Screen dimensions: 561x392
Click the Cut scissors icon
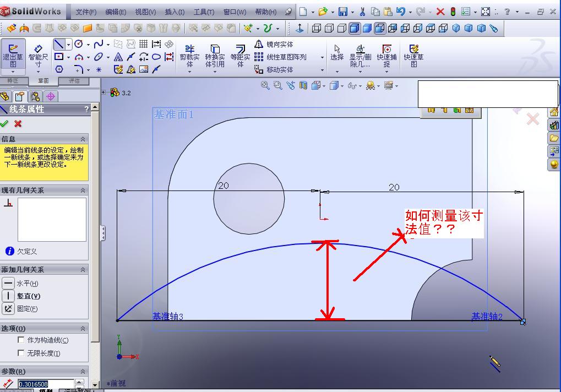coord(362,12)
